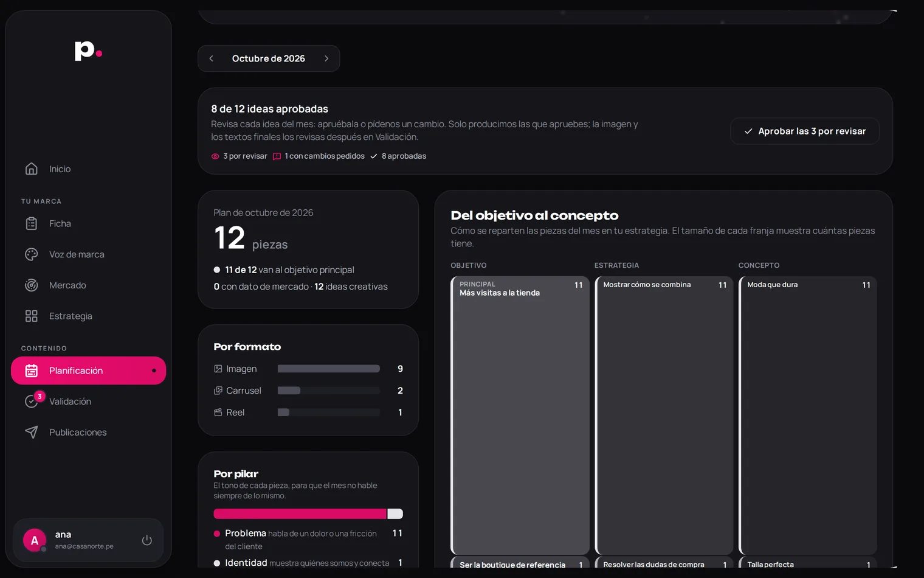
Task: Click the Octubre de 2026 month label
Action: tap(269, 58)
